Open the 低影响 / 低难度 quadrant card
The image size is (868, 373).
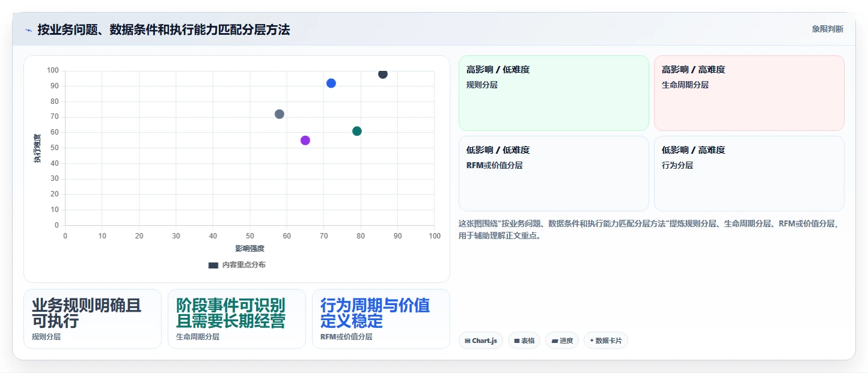554,174
